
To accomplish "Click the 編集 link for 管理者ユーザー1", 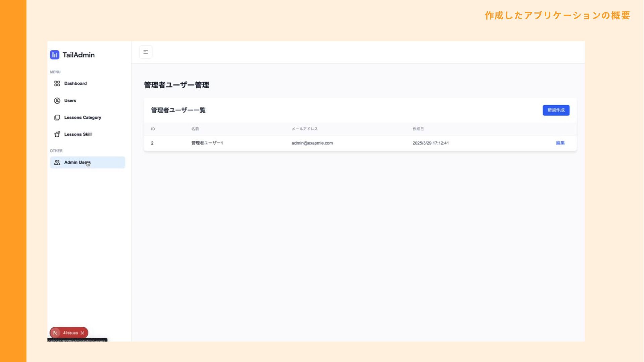I will (560, 143).
